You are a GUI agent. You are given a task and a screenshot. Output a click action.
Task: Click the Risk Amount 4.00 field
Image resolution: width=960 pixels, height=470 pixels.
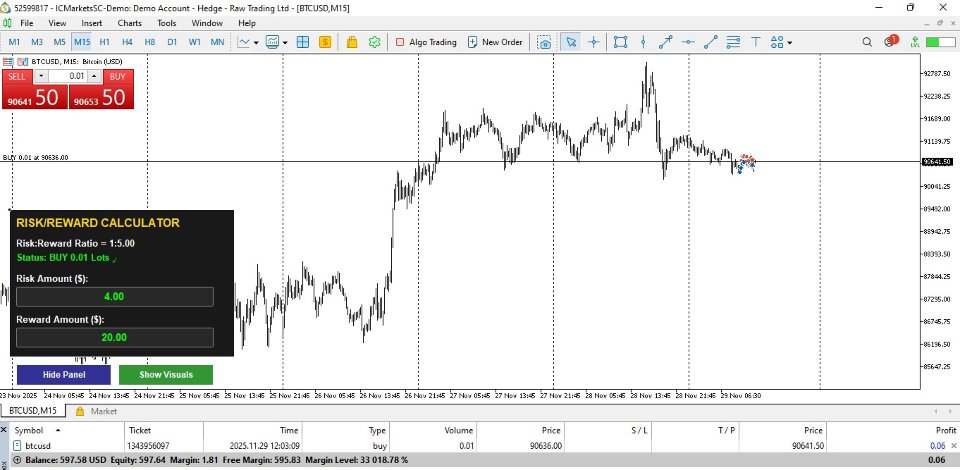[x=114, y=297]
